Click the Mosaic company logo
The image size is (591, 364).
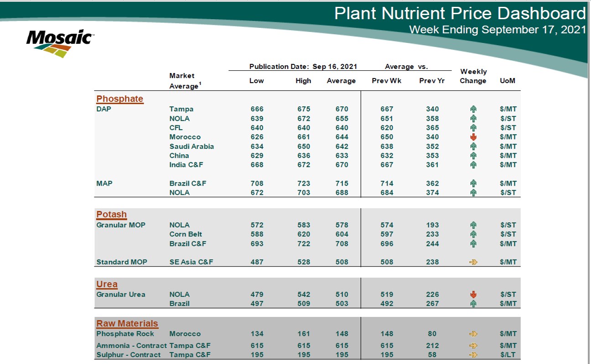pyautogui.click(x=60, y=43)
